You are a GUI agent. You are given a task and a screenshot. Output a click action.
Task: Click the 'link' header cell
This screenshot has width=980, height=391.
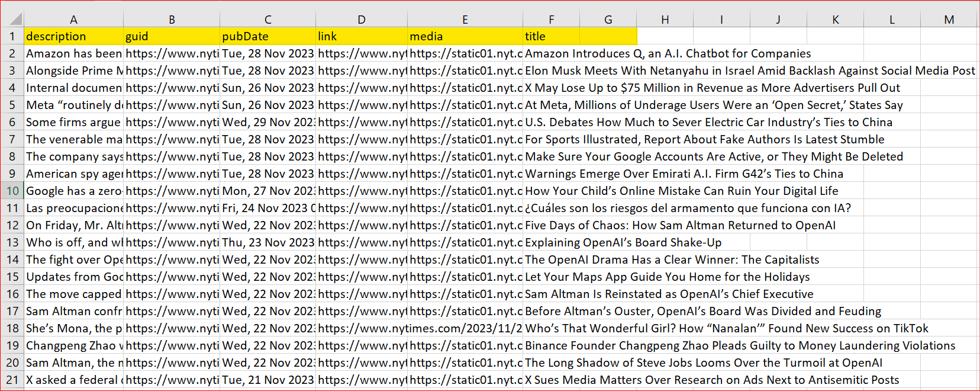click(x=362, y=36)
